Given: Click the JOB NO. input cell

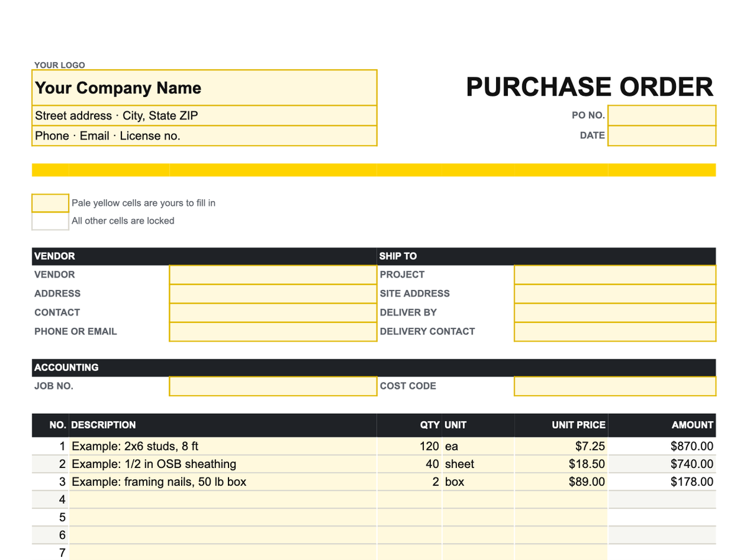Looking at the screenshot, I should pos(273,386).
